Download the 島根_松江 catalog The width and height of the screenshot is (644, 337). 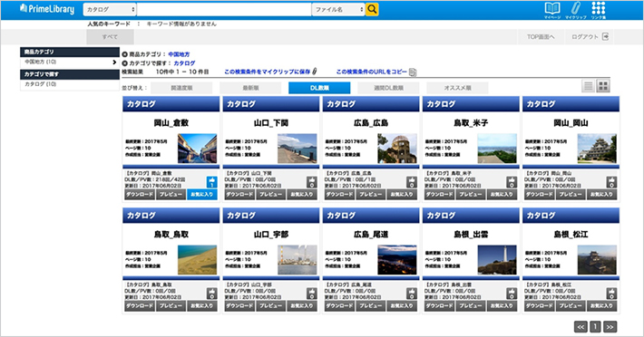pyautogui.click(x=540, y=306)
